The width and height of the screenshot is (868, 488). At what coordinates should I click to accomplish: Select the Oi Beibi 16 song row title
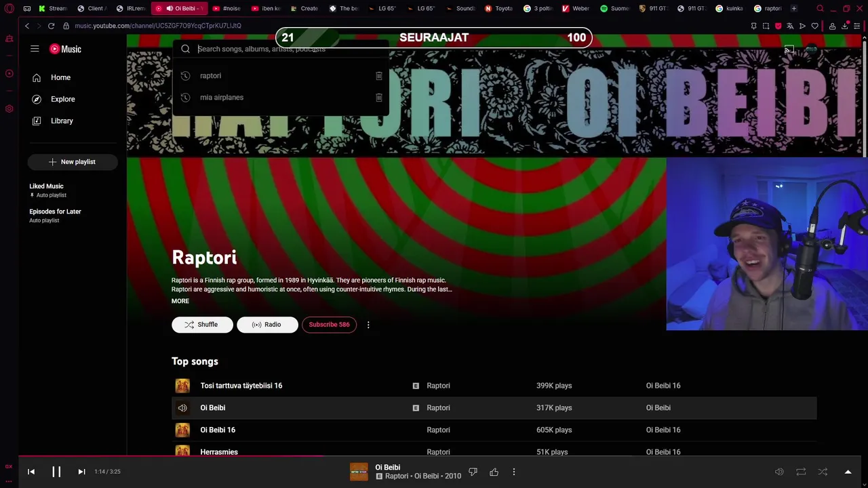click(218, 430)
